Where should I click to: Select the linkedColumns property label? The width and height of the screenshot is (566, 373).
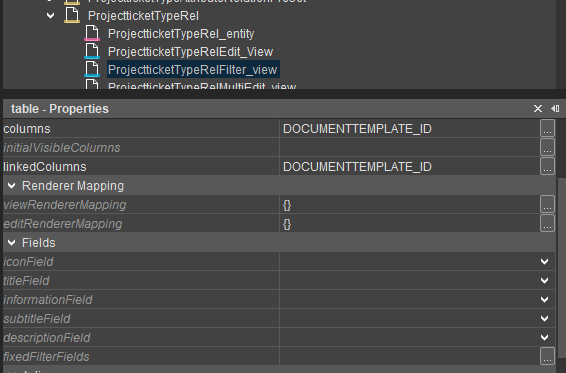45,167
